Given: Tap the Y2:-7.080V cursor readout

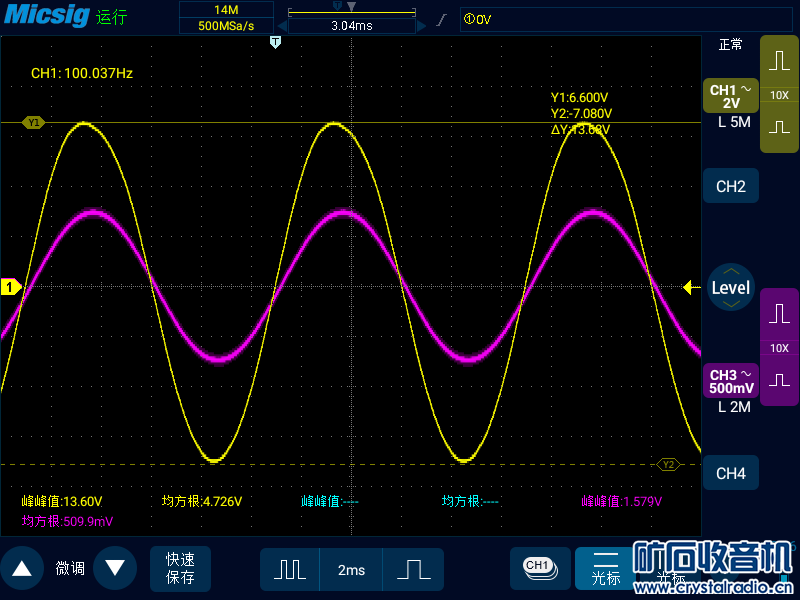Looking at the screenshot, I should pos(581,113).
